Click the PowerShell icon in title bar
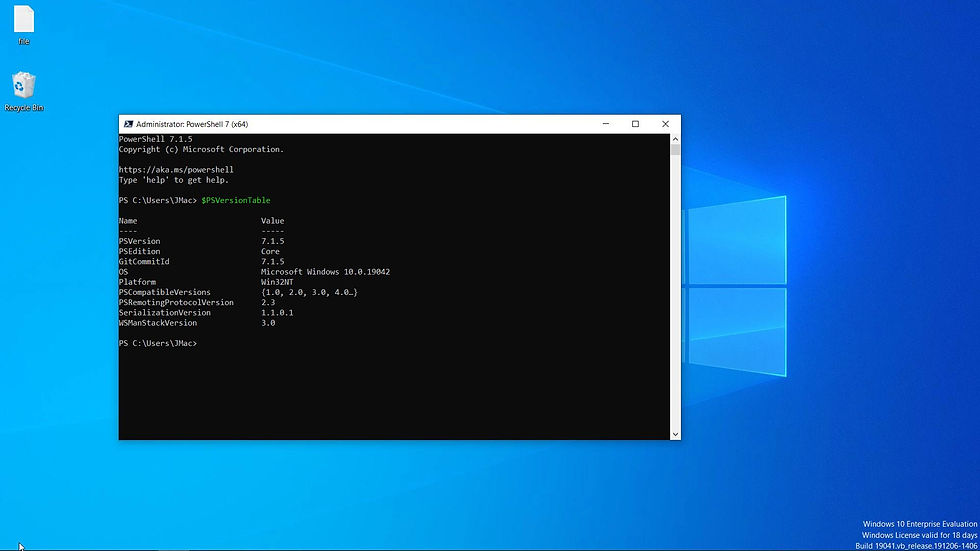 tap(128, 124)
